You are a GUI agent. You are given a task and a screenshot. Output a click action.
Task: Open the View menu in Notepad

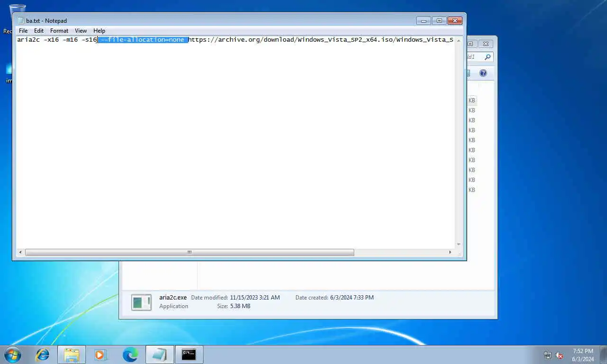(81, 31)
